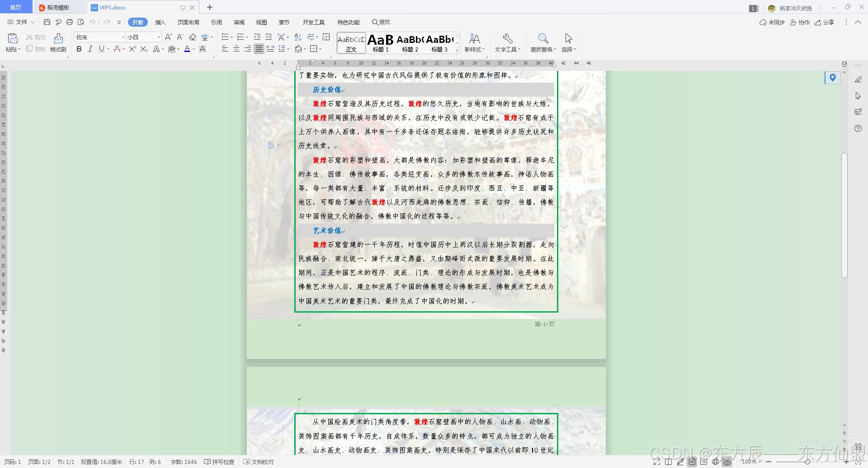The height and width of the screenshot is (468, 868).
Task: Click the Paste clipboard icon
Action: (13, 38)
